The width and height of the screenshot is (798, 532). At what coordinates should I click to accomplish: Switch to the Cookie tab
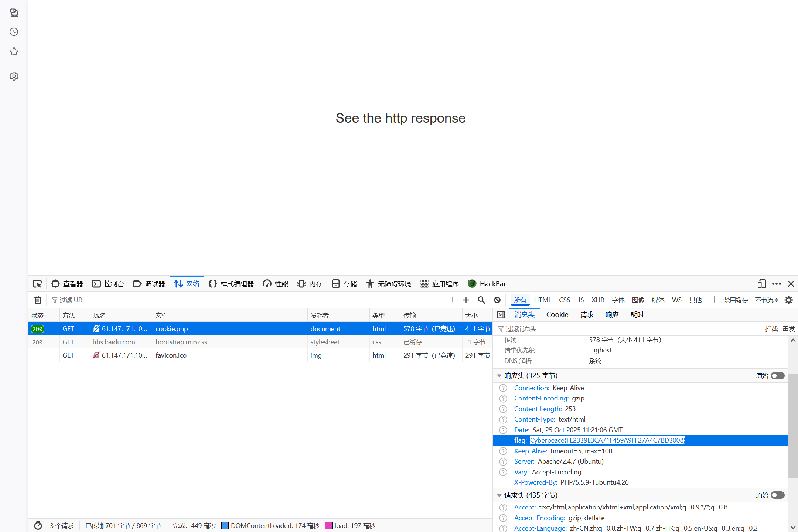coord(557,314)
